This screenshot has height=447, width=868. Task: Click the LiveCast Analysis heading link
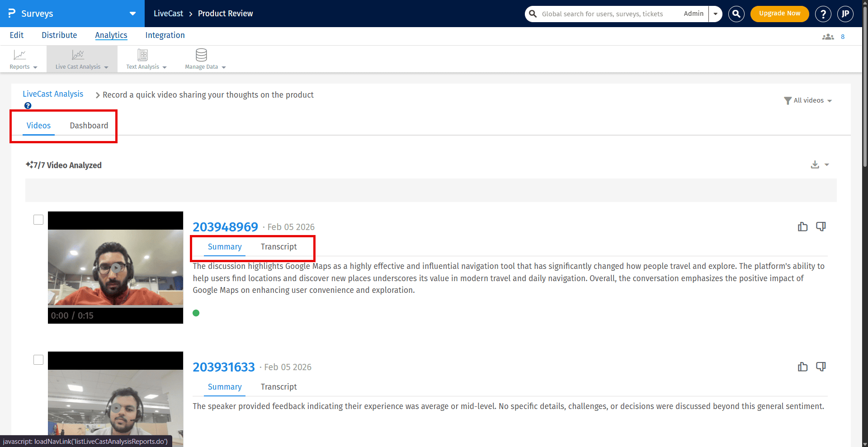click(53, 94)
